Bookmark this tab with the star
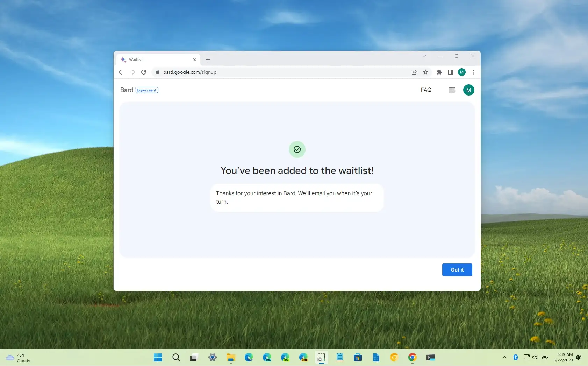This screenshot has height=366, width=588. 425,72
